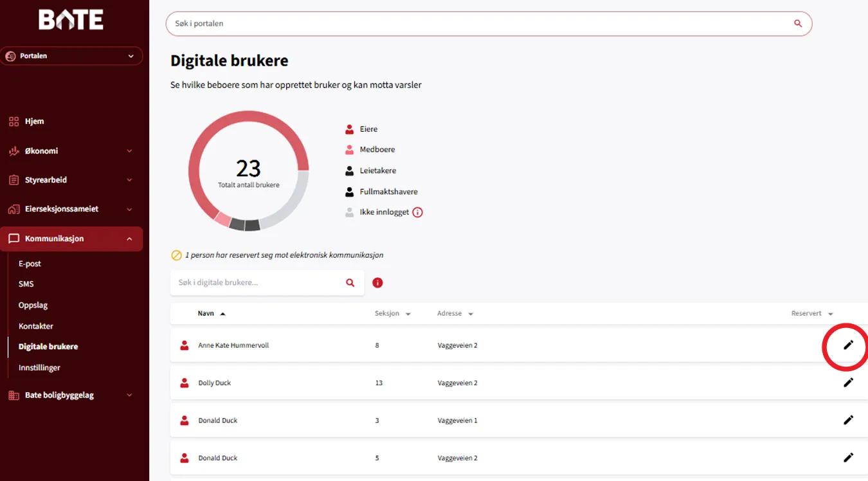Select Digitale brukere submenu item
This screenshot has width=868, height=481.
tap(48, 347)
